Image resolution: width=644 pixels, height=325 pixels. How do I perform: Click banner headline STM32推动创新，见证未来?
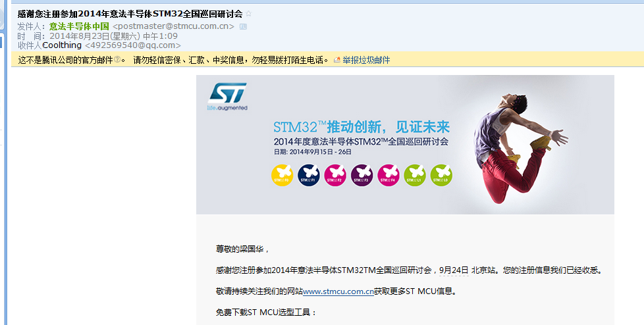(362, 127)
